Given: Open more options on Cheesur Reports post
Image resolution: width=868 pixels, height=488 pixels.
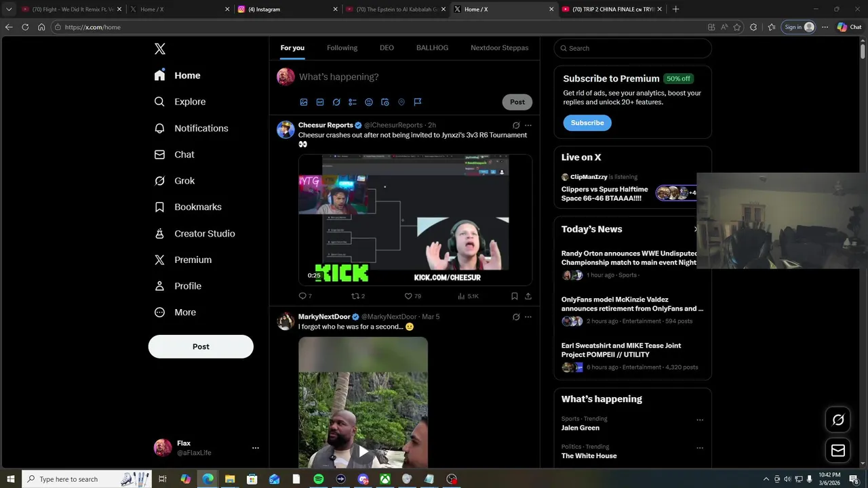Looking at the screenshot, I should (x=528, y=125).
